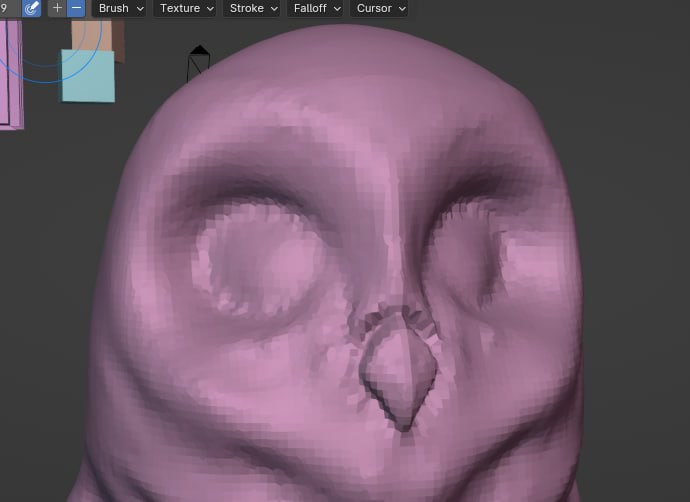Open the Cursor dropdown menu

[x=381, y=8]
